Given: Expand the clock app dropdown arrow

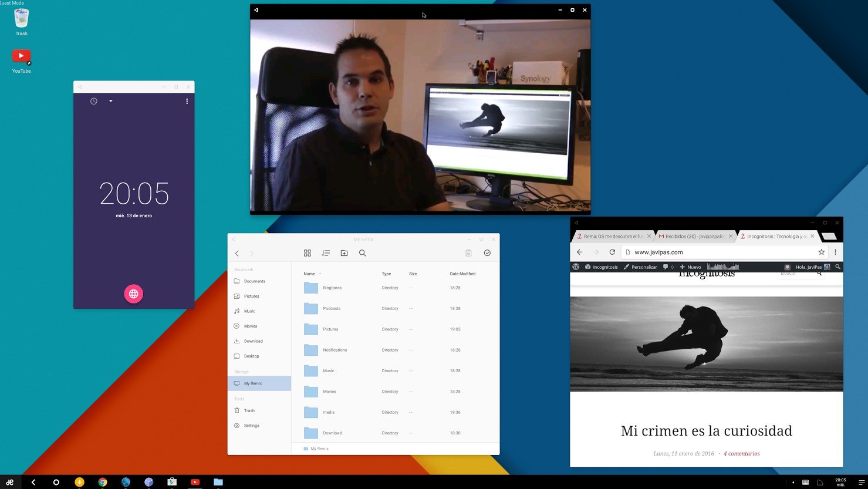Looking at the screenshot, I should click(110, 102).
